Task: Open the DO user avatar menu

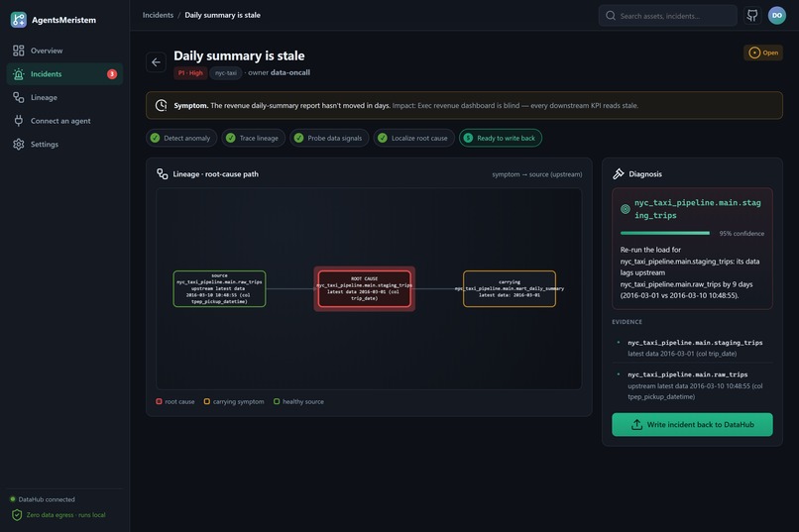Action: click(776, 15)
